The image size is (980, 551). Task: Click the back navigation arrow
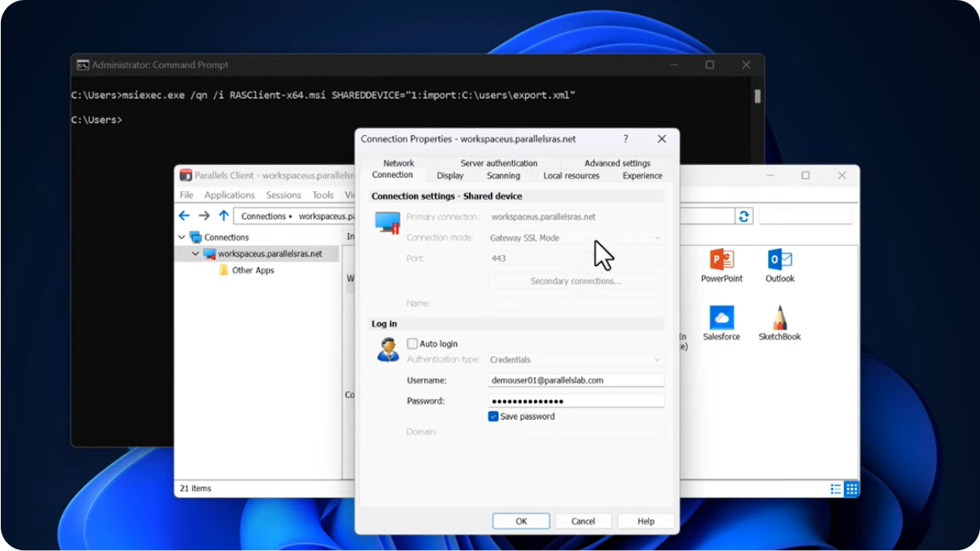tap(184, 216)
